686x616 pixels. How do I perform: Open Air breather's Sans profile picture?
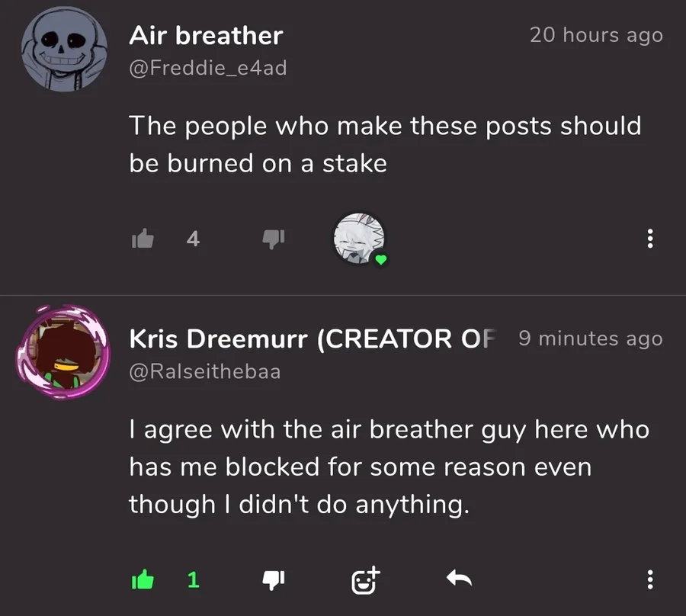[x=64, y=49]
